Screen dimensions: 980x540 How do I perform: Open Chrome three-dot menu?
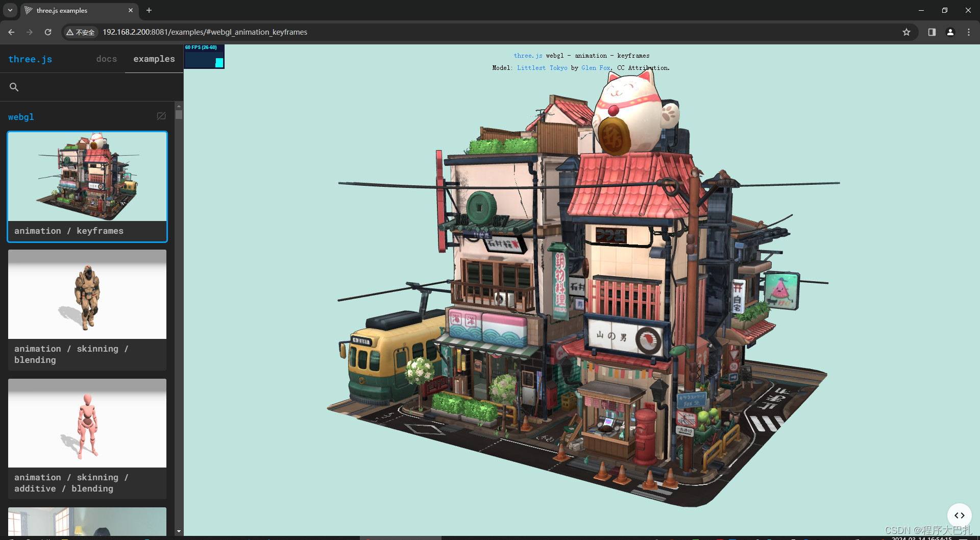969,32
